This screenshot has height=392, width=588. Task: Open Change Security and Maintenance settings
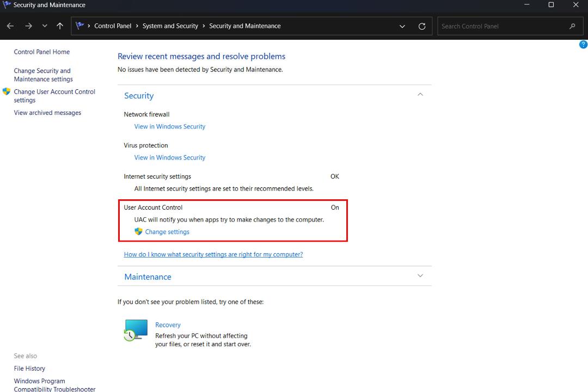[43, 75]
